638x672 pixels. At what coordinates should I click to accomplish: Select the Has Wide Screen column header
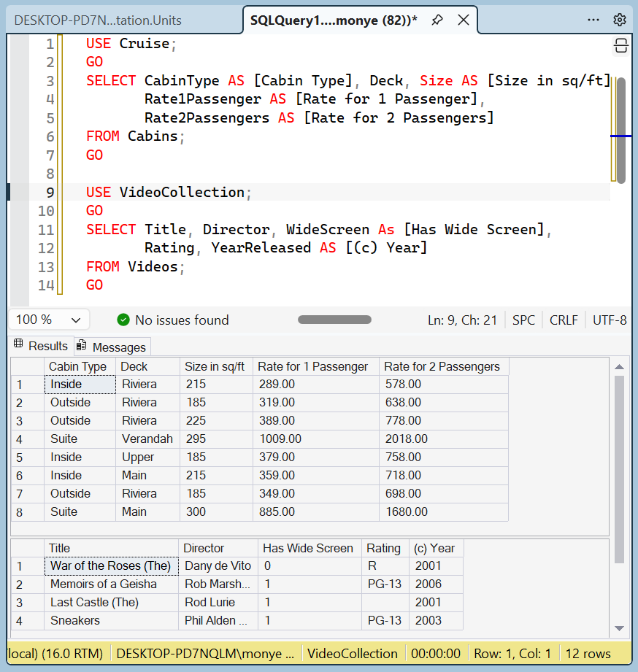pyautogui.click(x=310, y=548)
